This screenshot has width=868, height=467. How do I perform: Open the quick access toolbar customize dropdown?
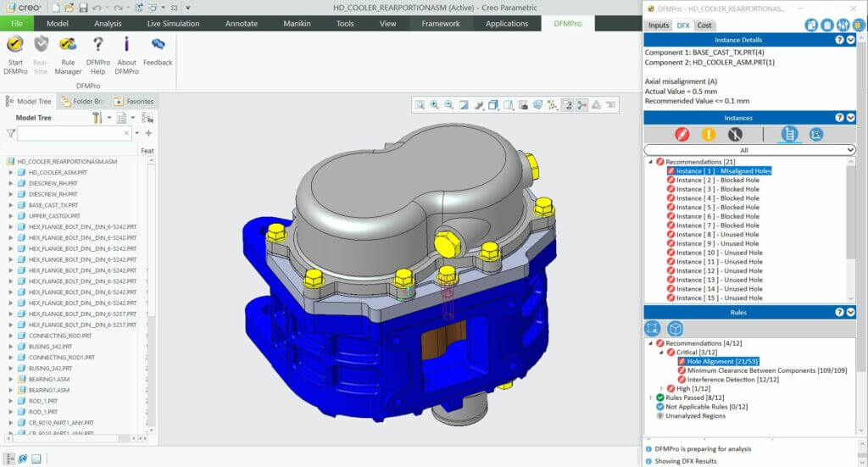tap(187, 8)
